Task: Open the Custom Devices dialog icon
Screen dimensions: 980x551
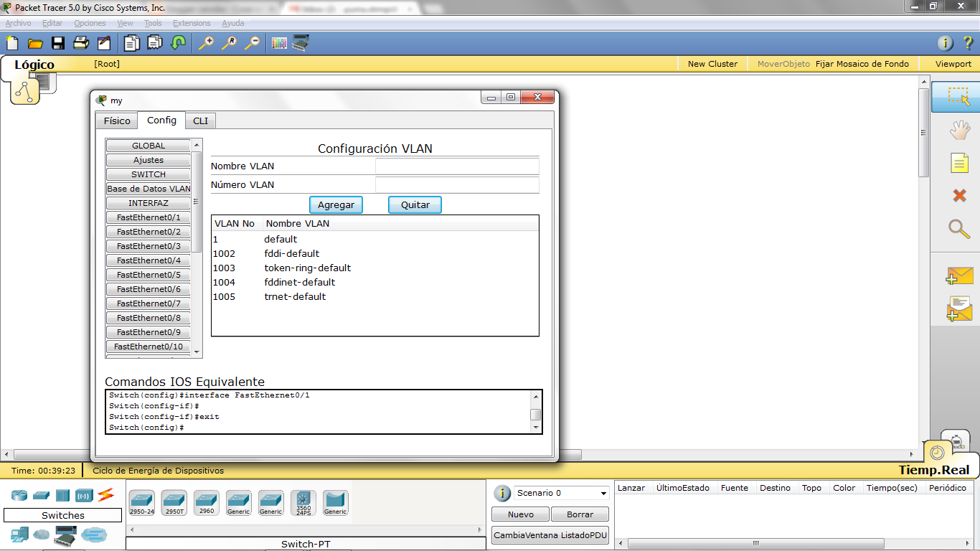Action: coord(301,43)
